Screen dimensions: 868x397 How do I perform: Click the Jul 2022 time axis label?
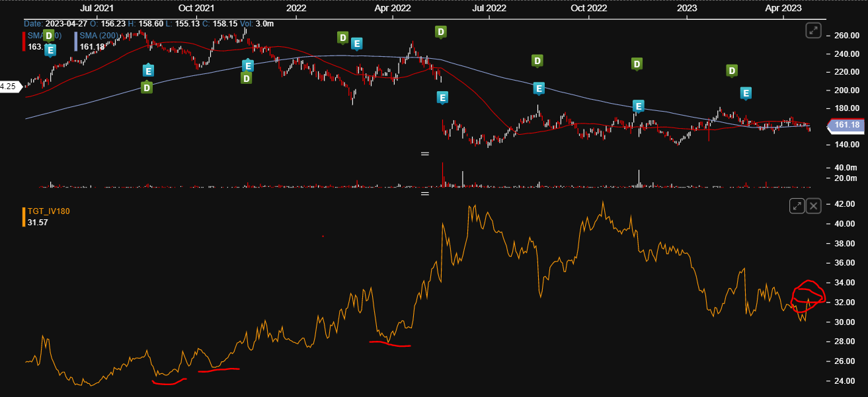click(x=489, y=8)
